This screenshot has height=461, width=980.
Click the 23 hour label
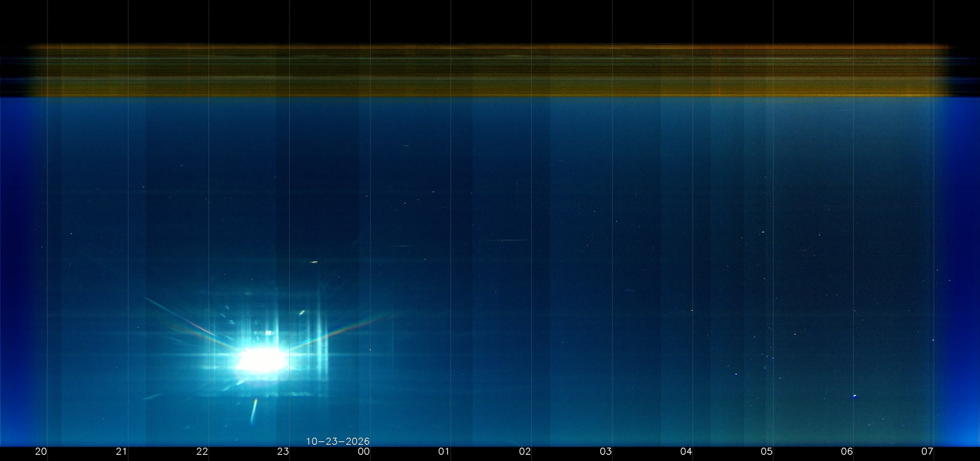click(x=283, y=451)
